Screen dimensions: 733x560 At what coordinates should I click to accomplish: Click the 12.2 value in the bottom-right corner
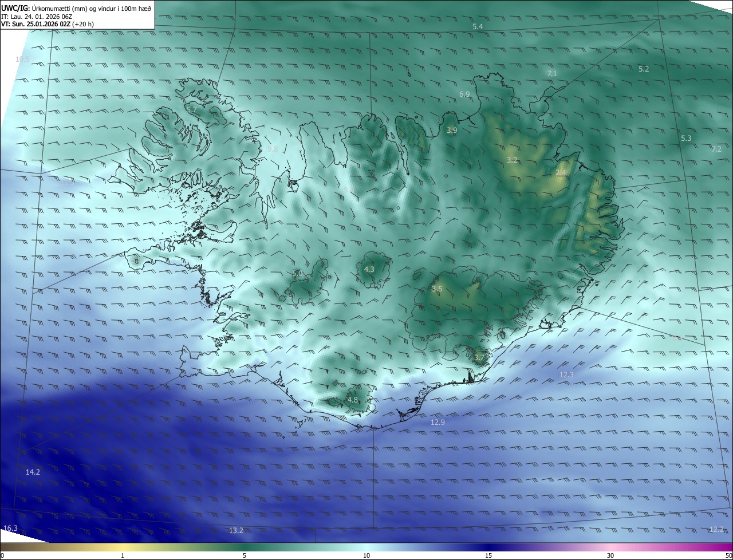point(716,530)
